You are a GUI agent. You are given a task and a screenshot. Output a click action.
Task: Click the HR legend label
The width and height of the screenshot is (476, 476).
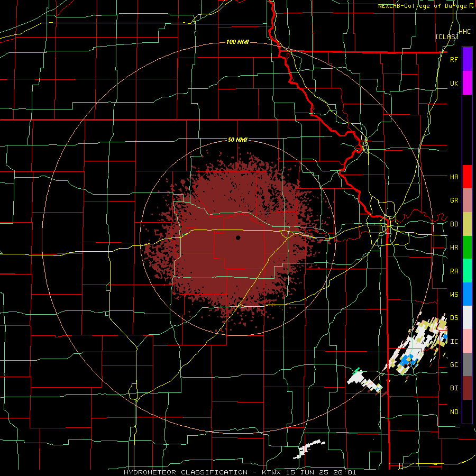click(454, 248)
